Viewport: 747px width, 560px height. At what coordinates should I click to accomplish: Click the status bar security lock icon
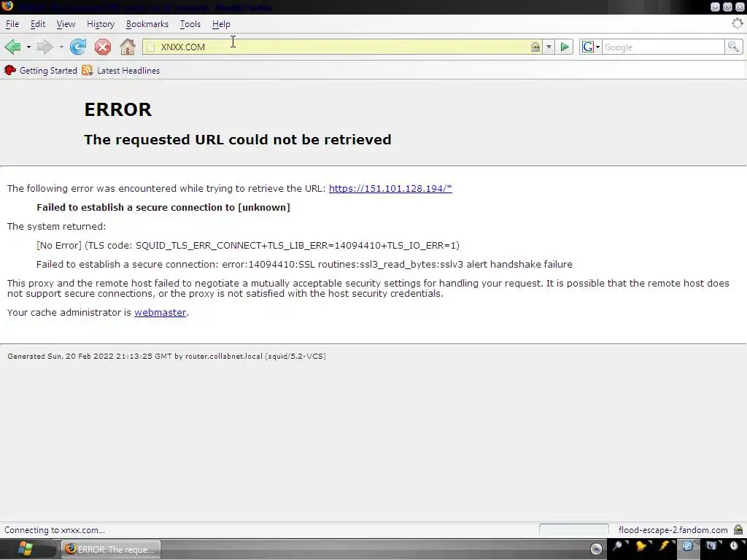pyautogui.click(x=738, y=529)
